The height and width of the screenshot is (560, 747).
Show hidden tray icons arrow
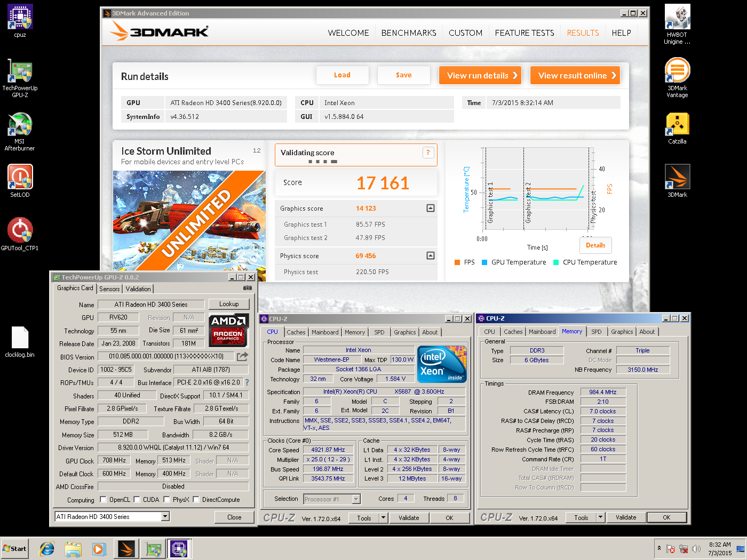[659, 548]
